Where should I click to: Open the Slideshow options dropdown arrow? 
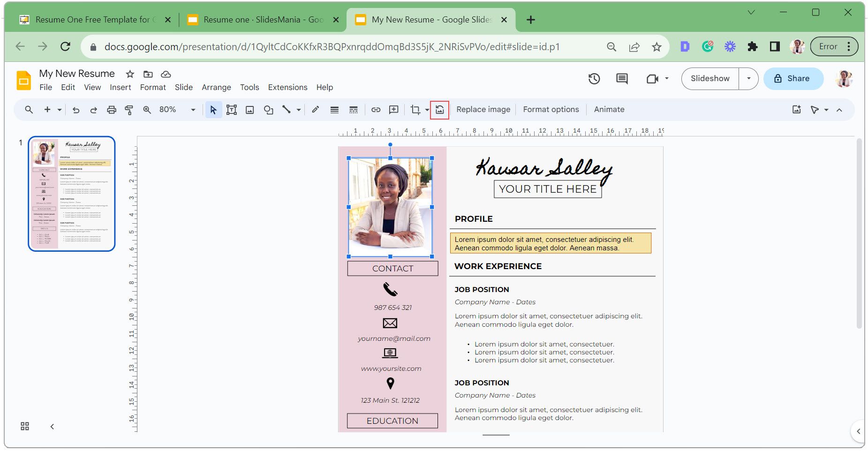pos(749,79)
